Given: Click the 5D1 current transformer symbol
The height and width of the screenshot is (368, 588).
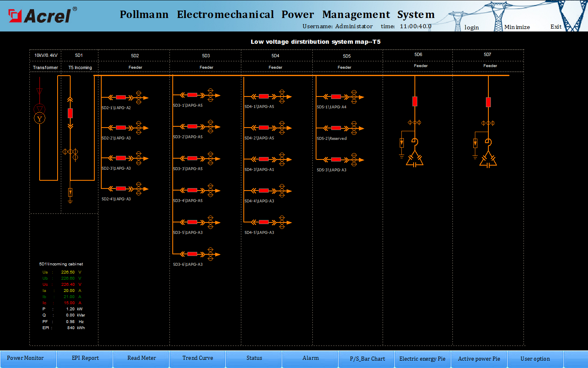Looking at the screenshot, I should click(x=70, y=152).
